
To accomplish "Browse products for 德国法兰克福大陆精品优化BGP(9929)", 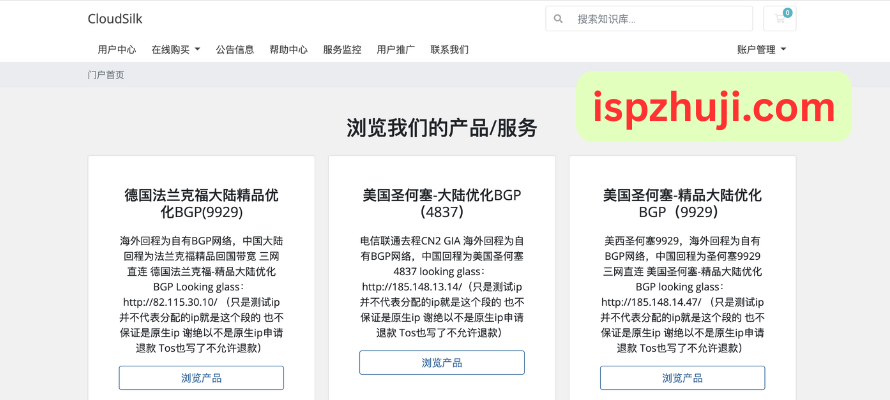I will (201, 378).
